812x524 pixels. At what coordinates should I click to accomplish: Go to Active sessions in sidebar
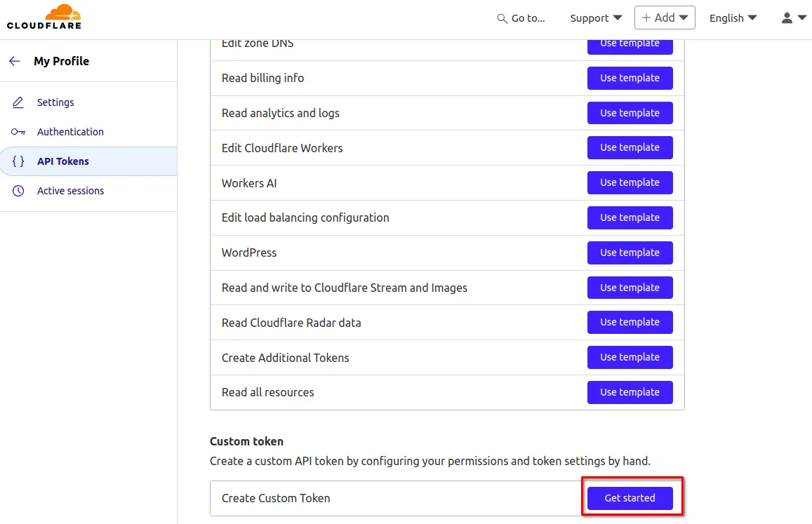[70, 191]
